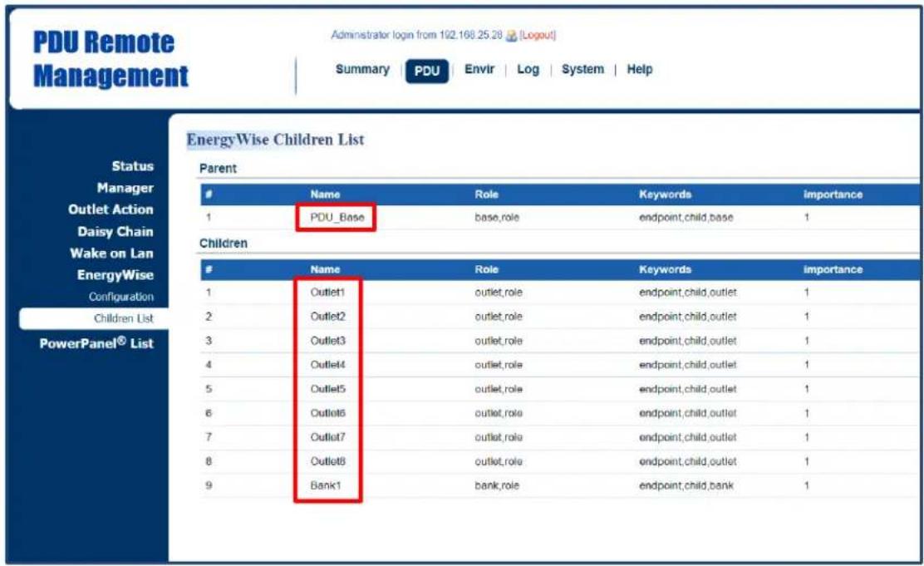Click the Logout link
Screen dimensions: 924x566
point(538,36)
